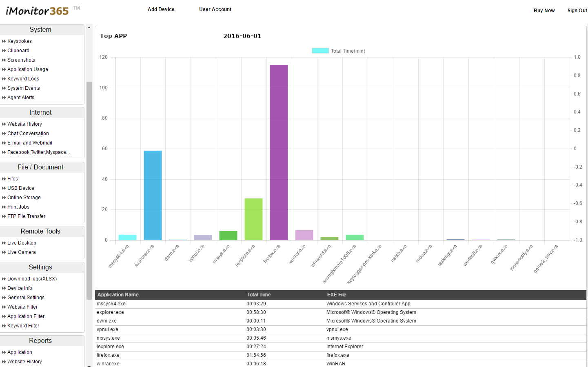
Task: Open the Print Jobs log
Action: tap(18, 207)
